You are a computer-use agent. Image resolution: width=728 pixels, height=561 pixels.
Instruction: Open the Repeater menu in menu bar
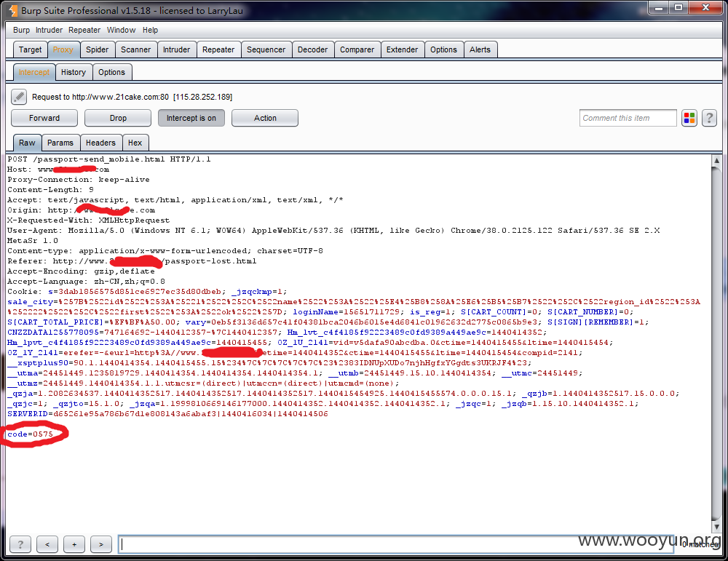click(84, 30)
